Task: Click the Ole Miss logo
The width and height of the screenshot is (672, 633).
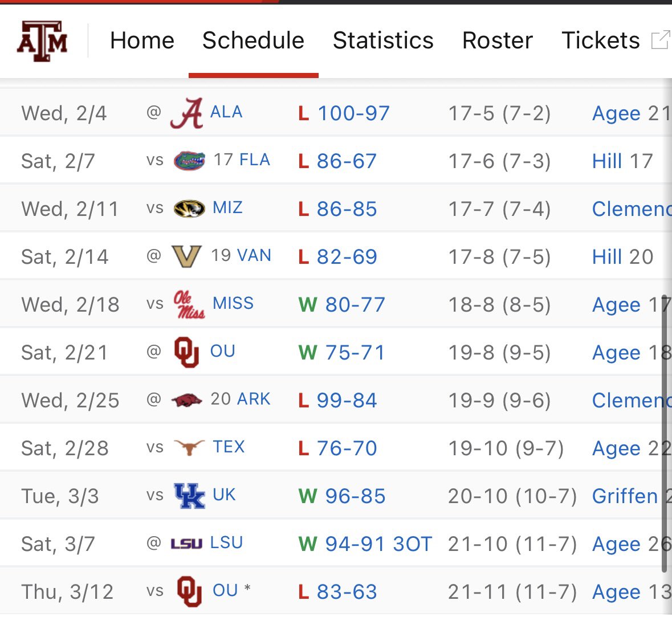Action: point(189,305)
